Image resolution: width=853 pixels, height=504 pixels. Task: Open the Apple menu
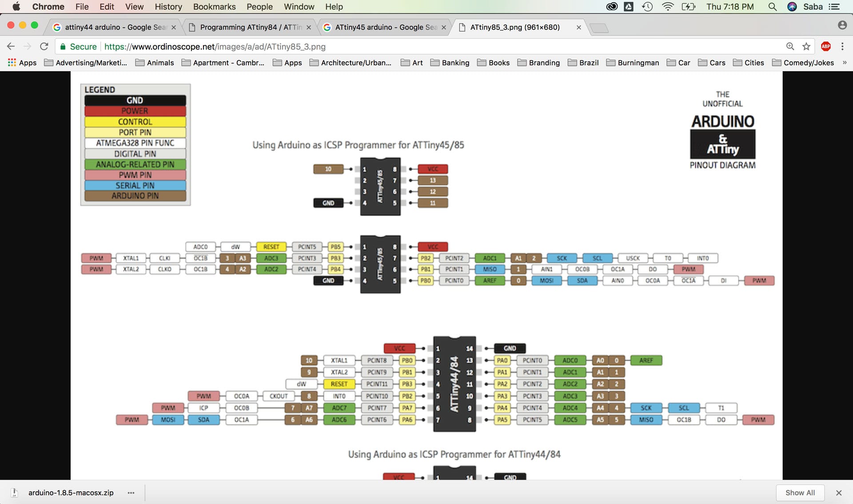(x=16, y=7)
